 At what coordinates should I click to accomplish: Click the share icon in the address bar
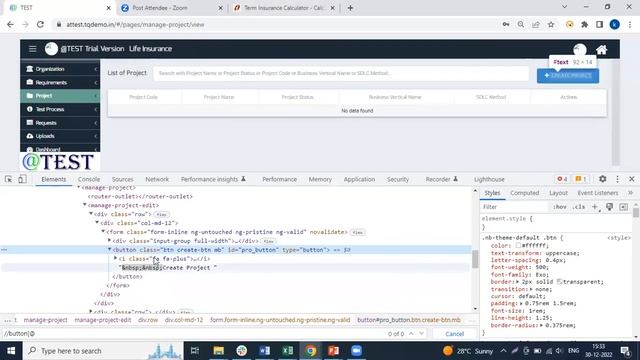pyautogui.click(x=536, y=24)
